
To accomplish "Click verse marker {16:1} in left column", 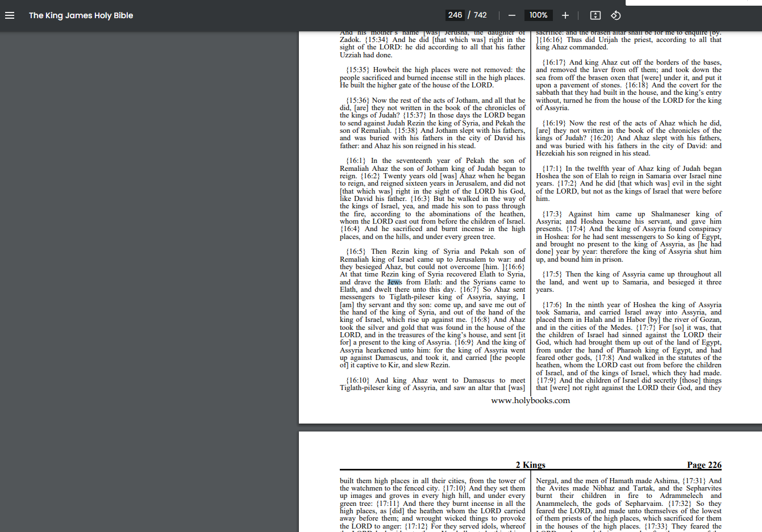I will coord(356,161).
